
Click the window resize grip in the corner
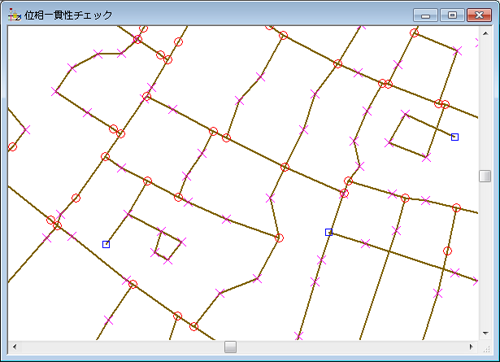[x=486, y=348]
